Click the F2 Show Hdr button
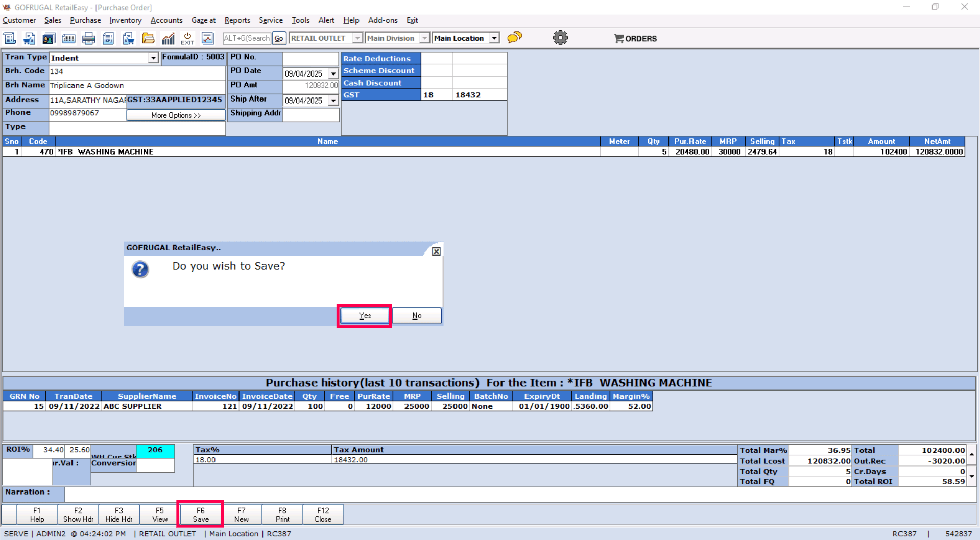This screenshot has height=540, width=980. click(78, 514)
